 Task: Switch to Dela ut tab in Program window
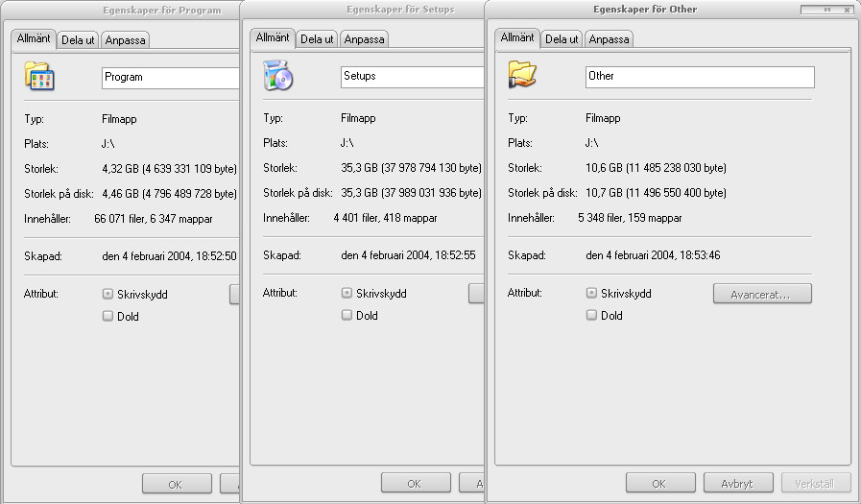pyautogui.click(x=78, y=40)
